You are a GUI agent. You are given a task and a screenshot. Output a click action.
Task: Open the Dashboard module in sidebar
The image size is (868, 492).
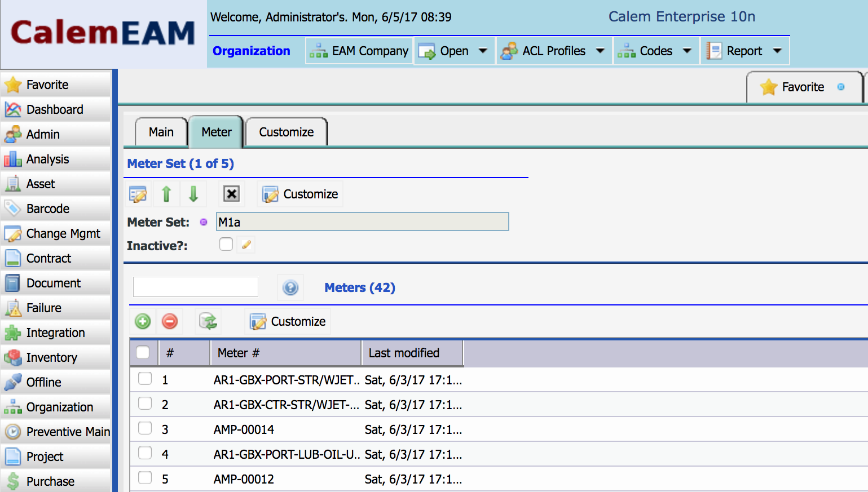55,109
